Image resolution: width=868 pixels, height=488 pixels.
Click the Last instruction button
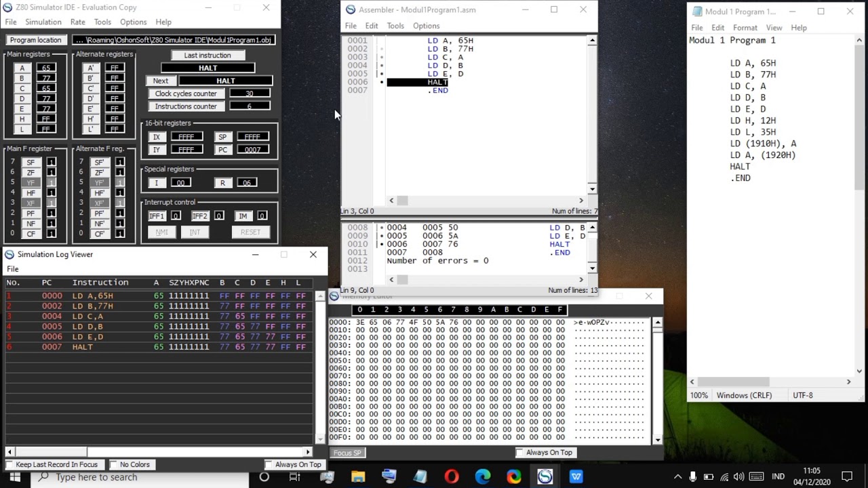click(x=208, y=56)
